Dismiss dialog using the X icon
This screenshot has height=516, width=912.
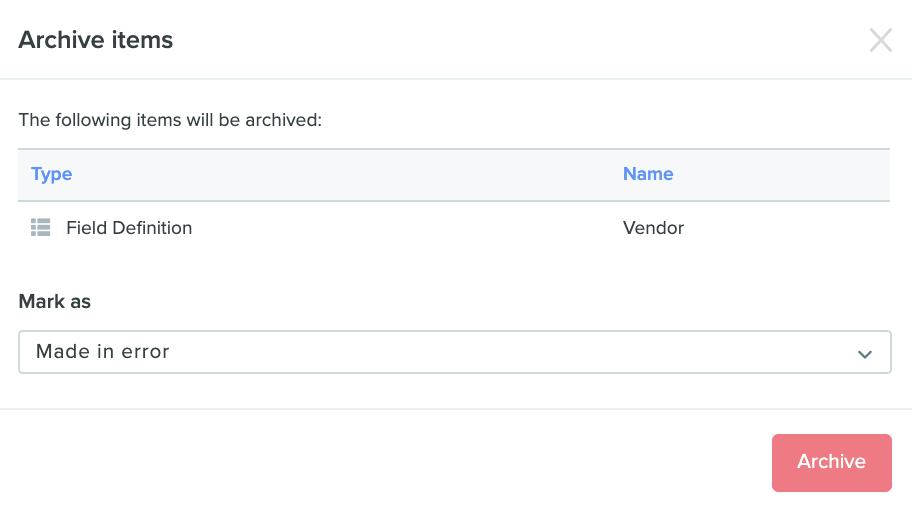coord(881,40)
